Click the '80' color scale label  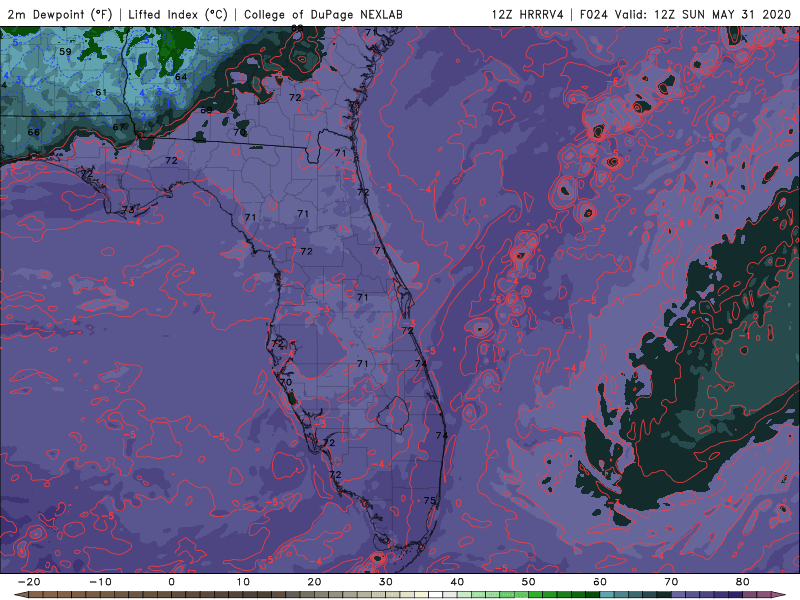pos(743,582)
